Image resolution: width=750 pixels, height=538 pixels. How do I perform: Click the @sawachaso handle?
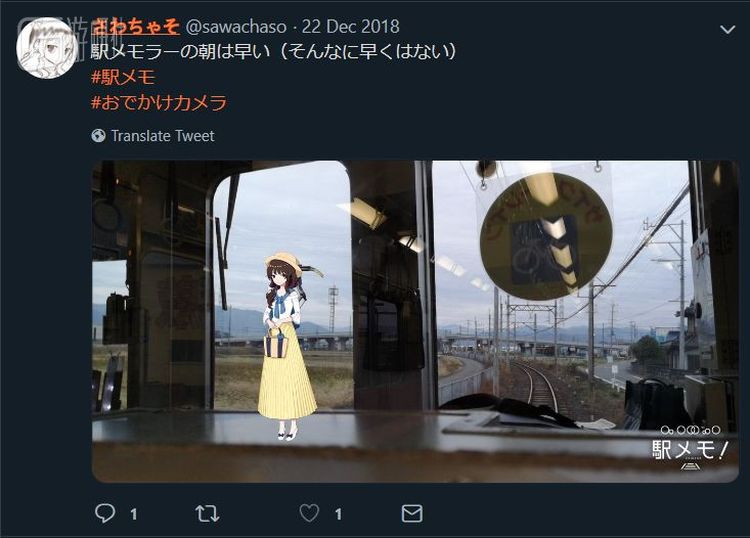pyautogui.click(x=236, y=27)
